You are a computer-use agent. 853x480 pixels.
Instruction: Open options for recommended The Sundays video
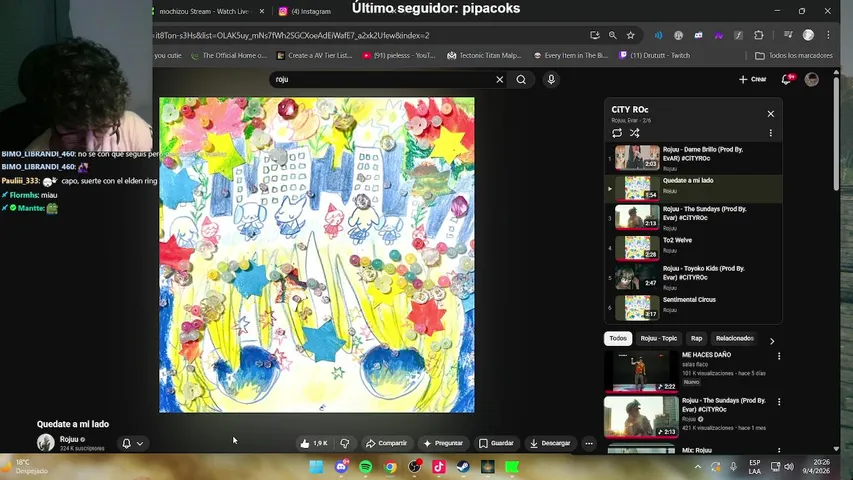779,402
